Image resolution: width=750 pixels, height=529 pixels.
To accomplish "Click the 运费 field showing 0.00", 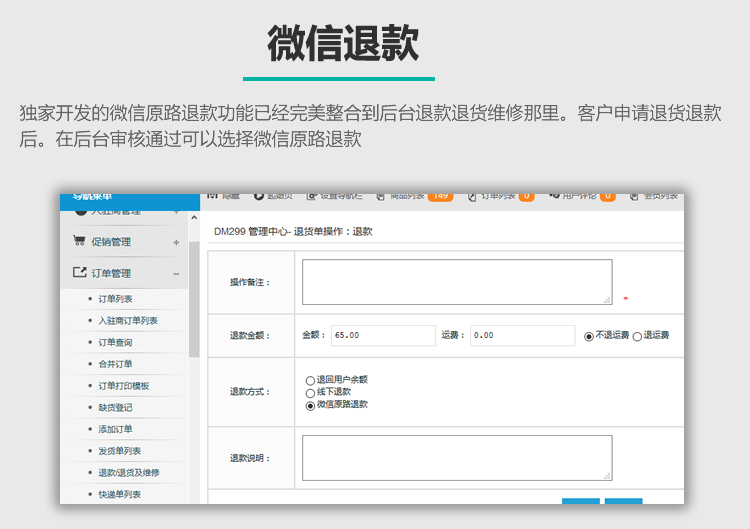I will (x=522, y=335).
